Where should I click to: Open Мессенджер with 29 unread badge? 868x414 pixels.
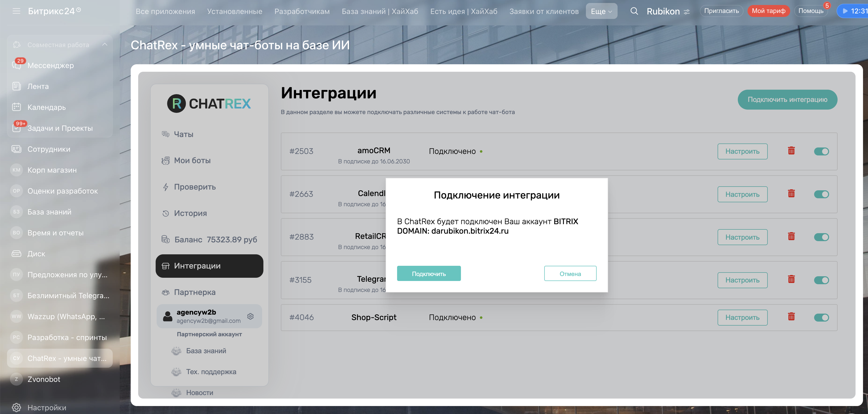click(51, 65)
